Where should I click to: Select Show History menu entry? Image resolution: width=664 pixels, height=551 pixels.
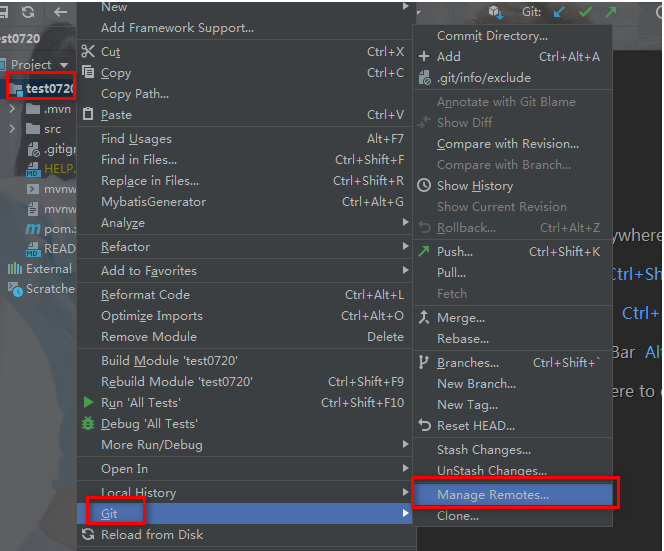tap(474, 186)
